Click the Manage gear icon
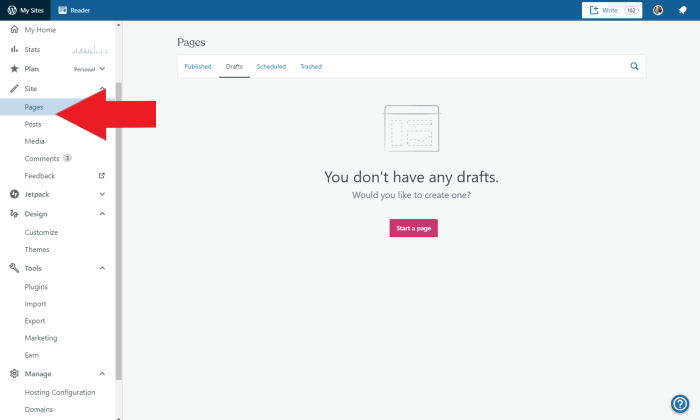The height and width of the screenshot is (420, 700). [x=14, y=374]
